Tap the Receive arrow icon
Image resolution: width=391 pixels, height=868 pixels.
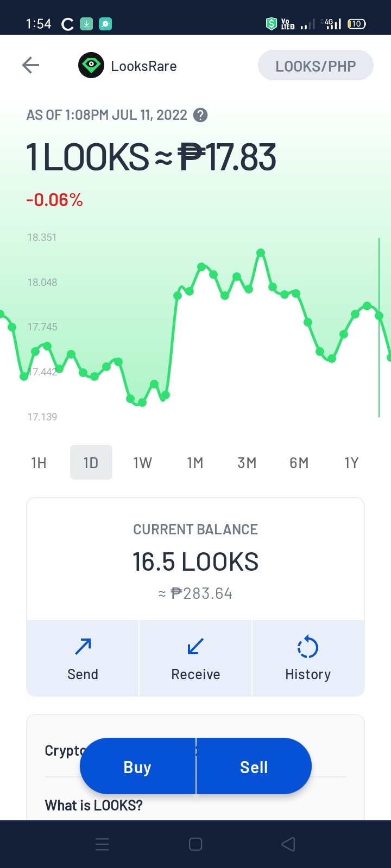click(195, 647)
